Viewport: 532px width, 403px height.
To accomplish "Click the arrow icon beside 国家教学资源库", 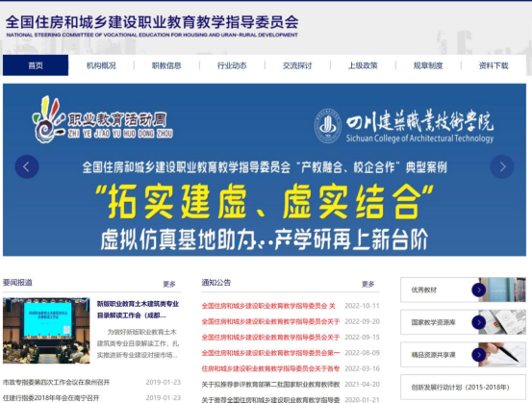I will (x=479, y=322).
